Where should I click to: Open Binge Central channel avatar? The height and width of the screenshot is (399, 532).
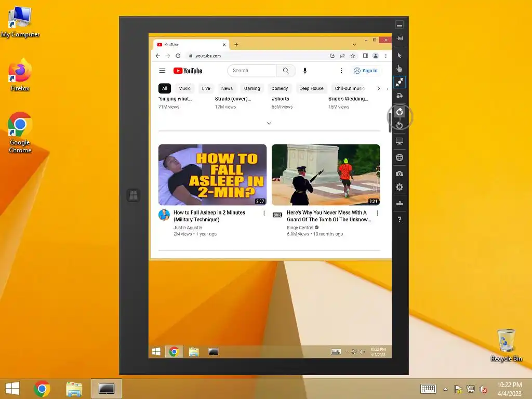[x=277, y=215]
